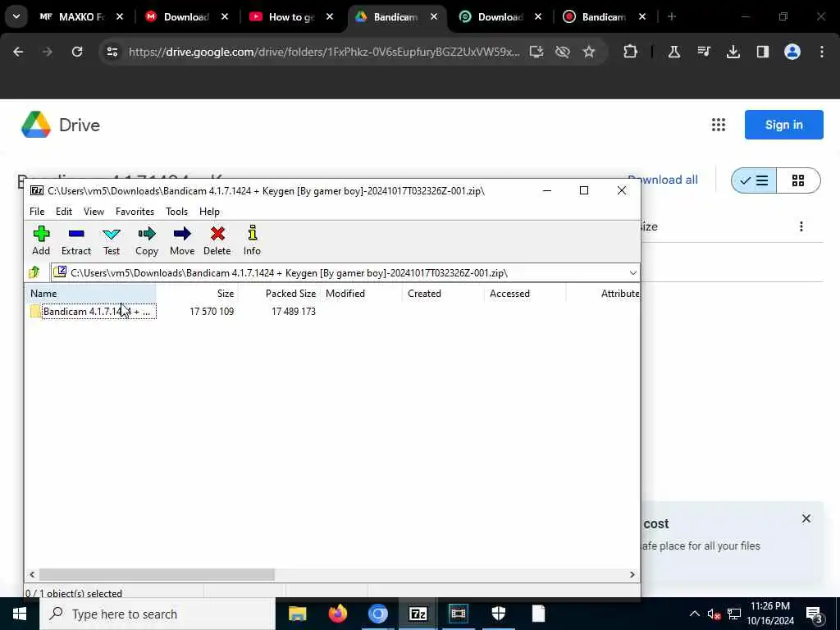Click the Google Drive logo

[61, 125]
